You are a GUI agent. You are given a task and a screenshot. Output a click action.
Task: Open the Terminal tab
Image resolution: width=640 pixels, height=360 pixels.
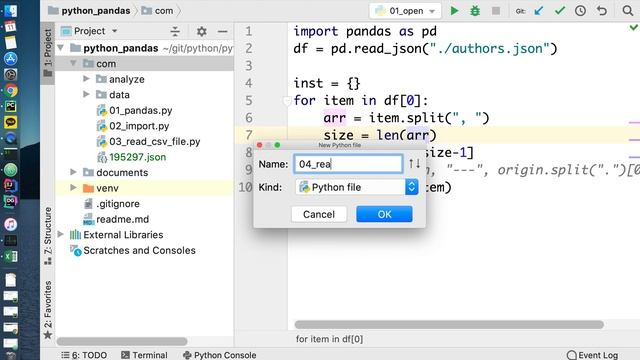click(144, 355)
